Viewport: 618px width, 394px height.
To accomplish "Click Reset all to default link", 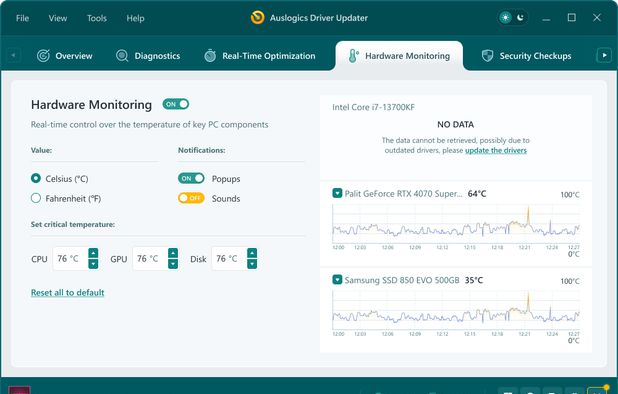I will click(68, 292).
